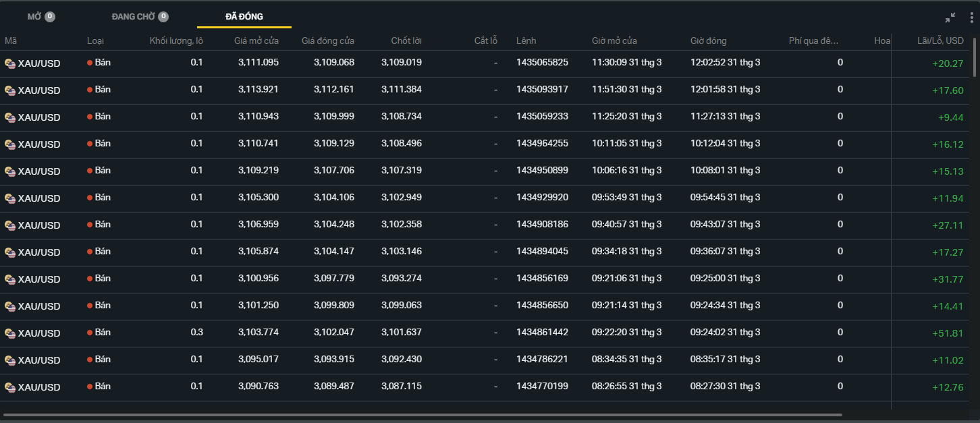Click the red Bán dot for order 1434770199
The image size is (980, 423).
[90, 387]
